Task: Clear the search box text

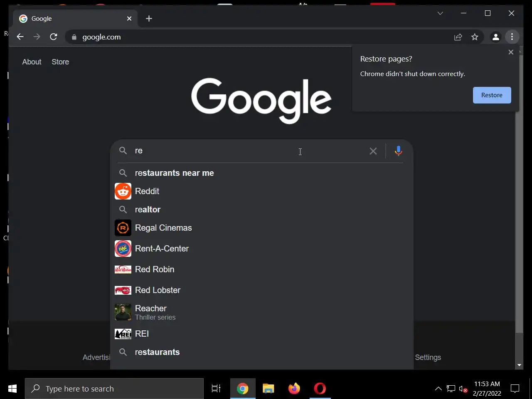Action: (373, 151)
